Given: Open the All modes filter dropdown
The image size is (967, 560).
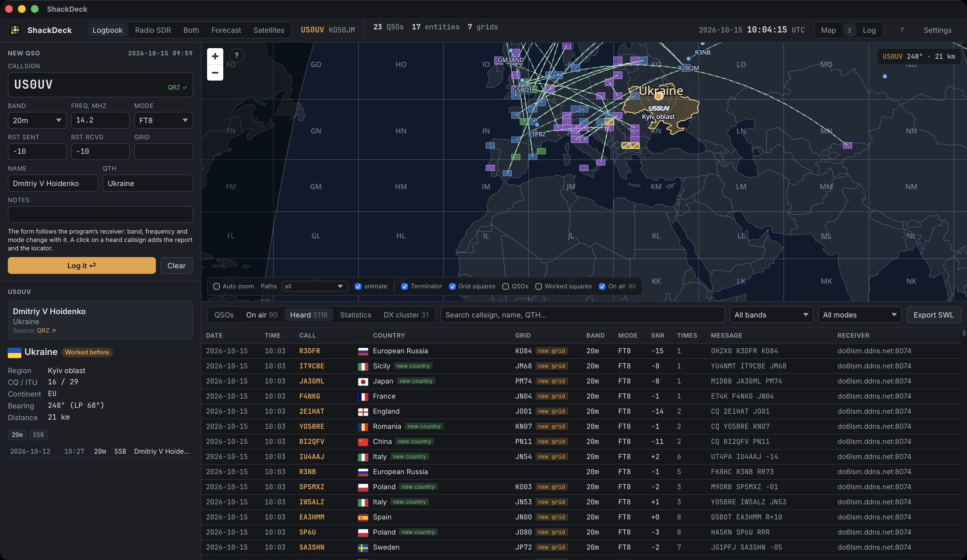Looking at the screenshot, I should click(860, 315).
